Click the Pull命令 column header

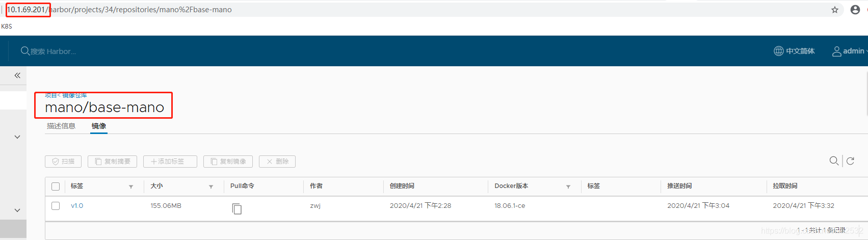(x=242, y=186)
